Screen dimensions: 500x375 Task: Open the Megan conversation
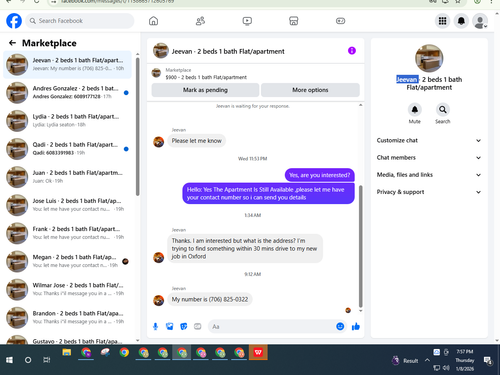pyautogui.click(x=67, y=261)
